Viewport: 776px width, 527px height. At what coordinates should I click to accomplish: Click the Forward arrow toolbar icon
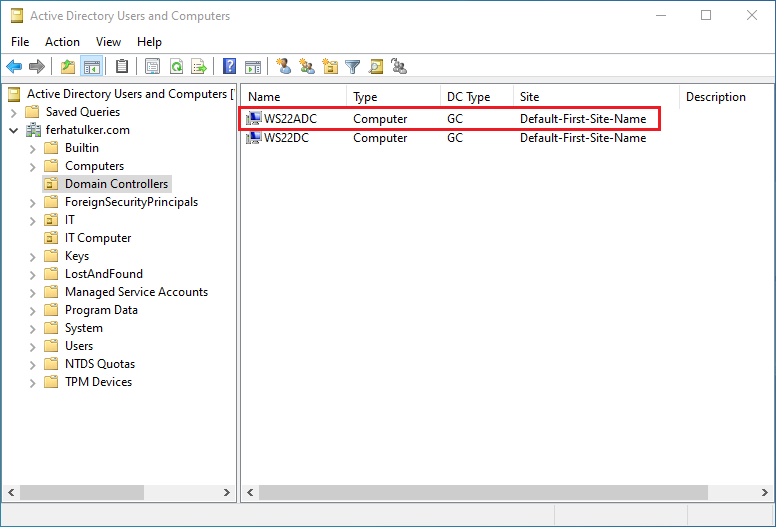point(37,66)
